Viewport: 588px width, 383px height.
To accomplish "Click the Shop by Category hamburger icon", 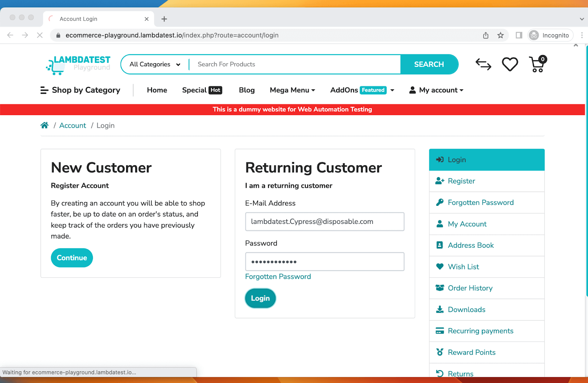I will click(x=44, y=90).
